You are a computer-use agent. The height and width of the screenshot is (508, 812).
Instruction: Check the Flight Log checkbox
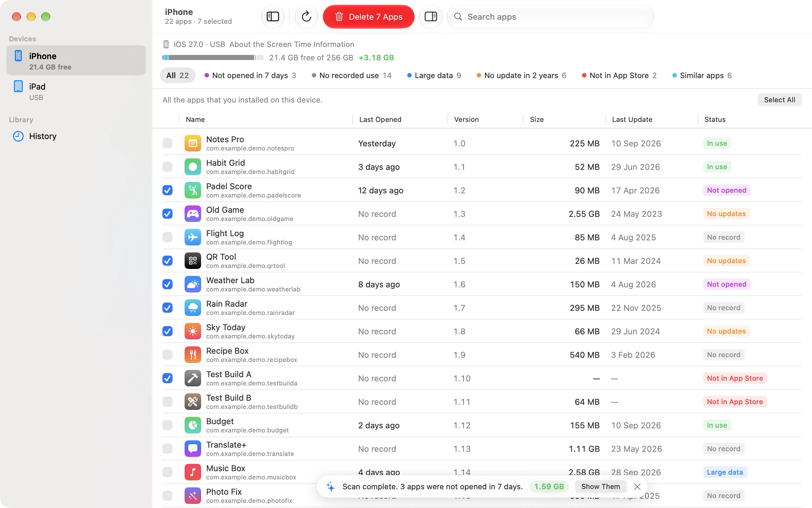(167, 237)
